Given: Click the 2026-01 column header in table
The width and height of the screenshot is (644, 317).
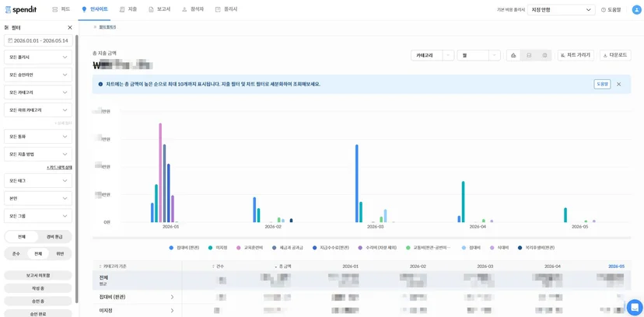Looking at the screenshot, I should coord(350,266).
